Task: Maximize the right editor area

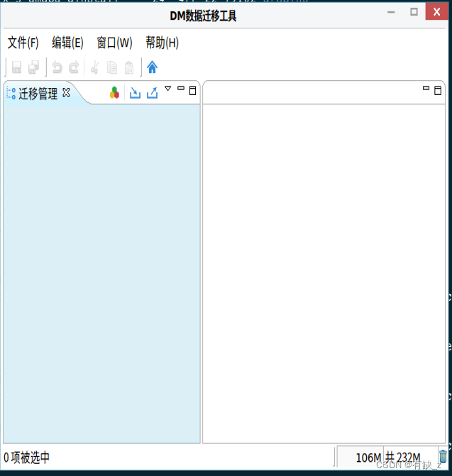Action: pos(438,91)
